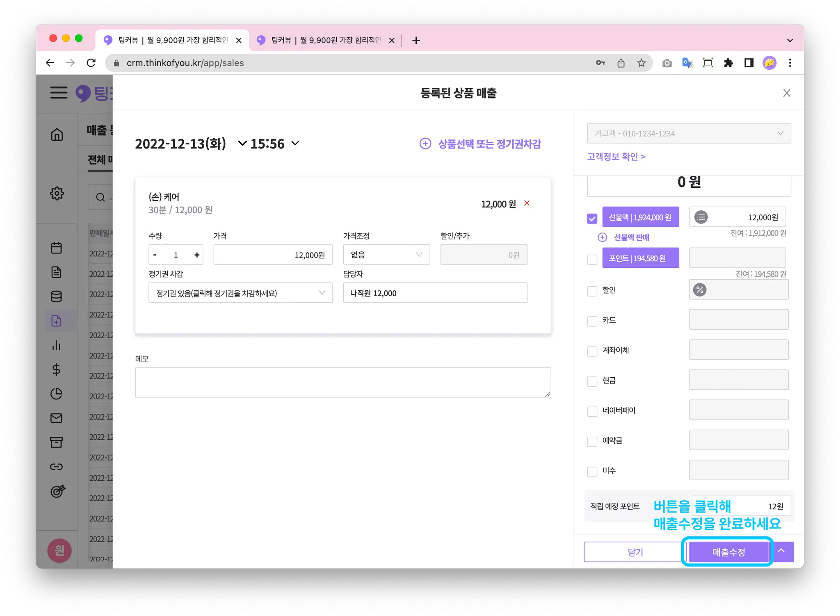Expand the 정기권 차감 dropdown
This screenshot has width=840, height=616.
point(240,293)
